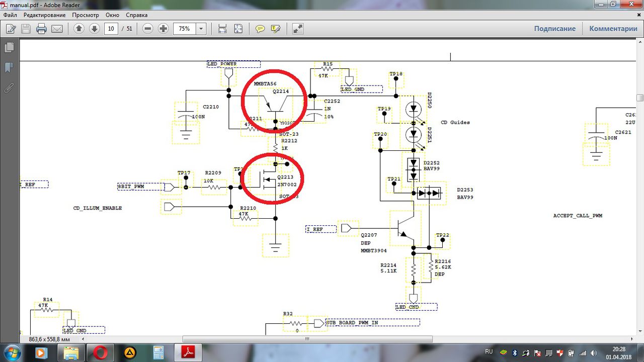The height and width of the screenshot is (362, 644).
Task: Click the Print file toolbar icon
Action: [41, 29]
